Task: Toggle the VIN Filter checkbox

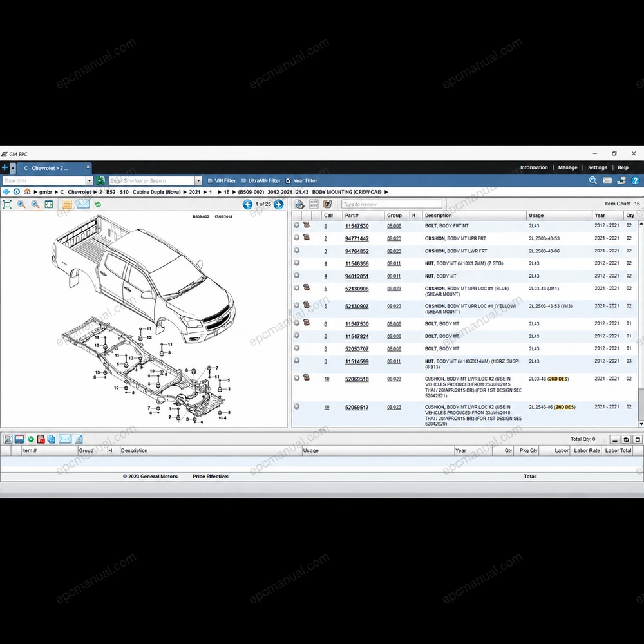Action: coord(210,181)
